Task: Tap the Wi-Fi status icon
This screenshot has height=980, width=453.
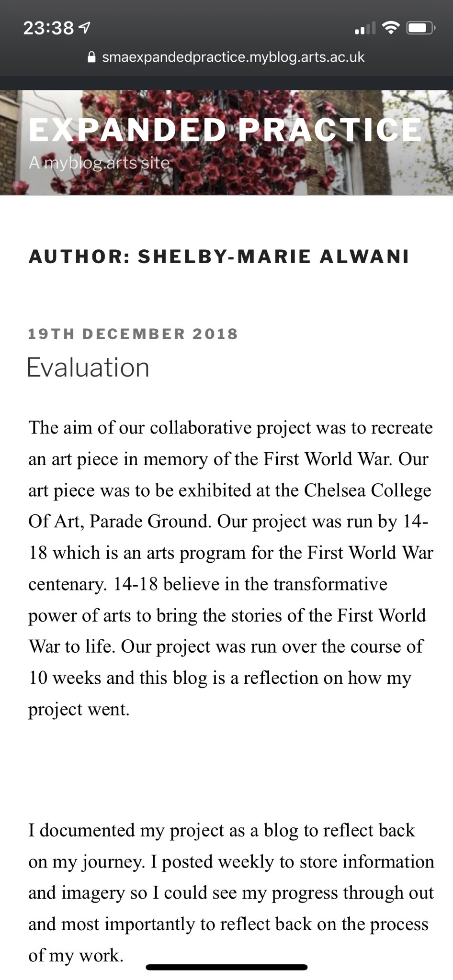Action: point(391,29)
